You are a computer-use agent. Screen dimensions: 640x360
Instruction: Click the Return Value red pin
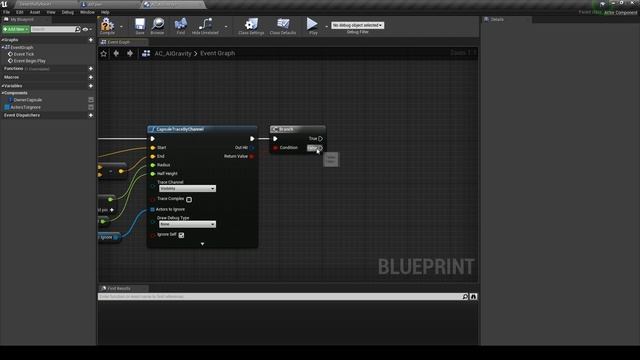(x=252, y=156)
